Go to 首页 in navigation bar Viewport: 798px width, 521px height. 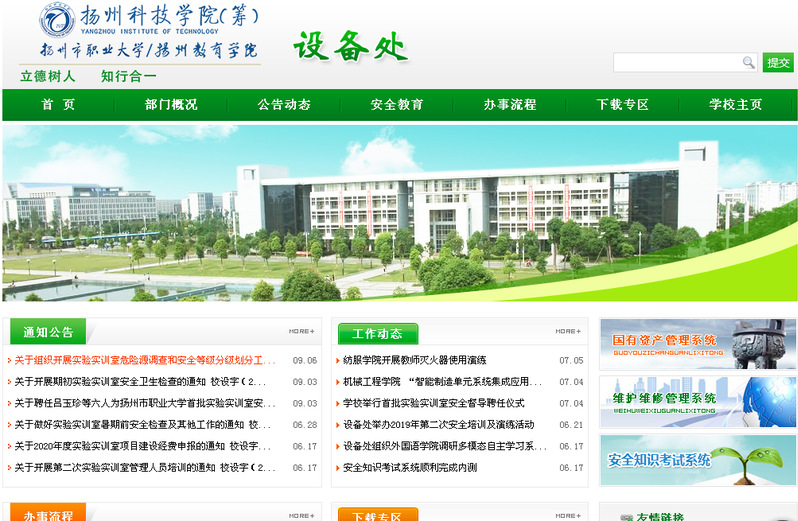coord(58,105)
